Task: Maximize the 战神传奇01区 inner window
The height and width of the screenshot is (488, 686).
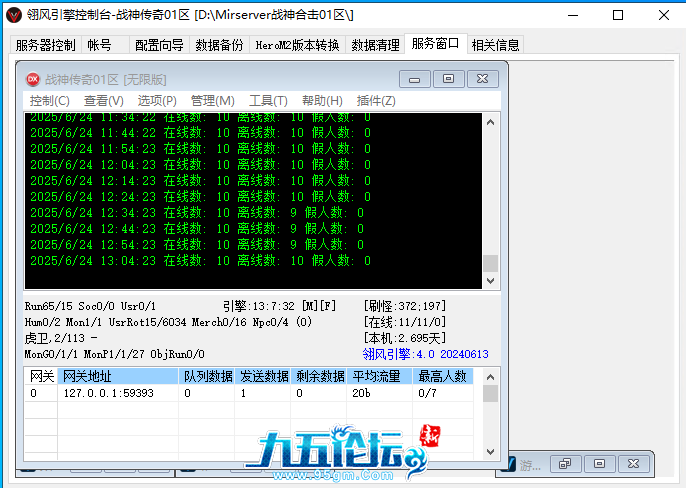Action: coord(448,79)
